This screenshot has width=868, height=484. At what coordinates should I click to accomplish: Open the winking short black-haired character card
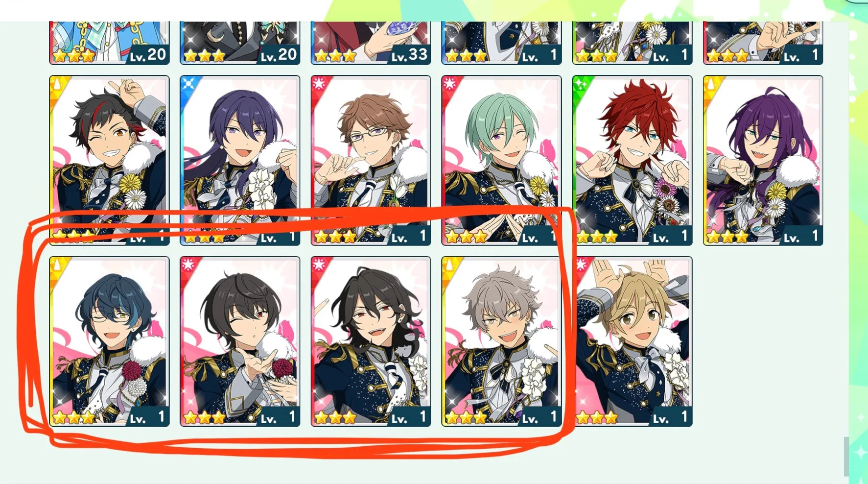[x=240, y=341]
